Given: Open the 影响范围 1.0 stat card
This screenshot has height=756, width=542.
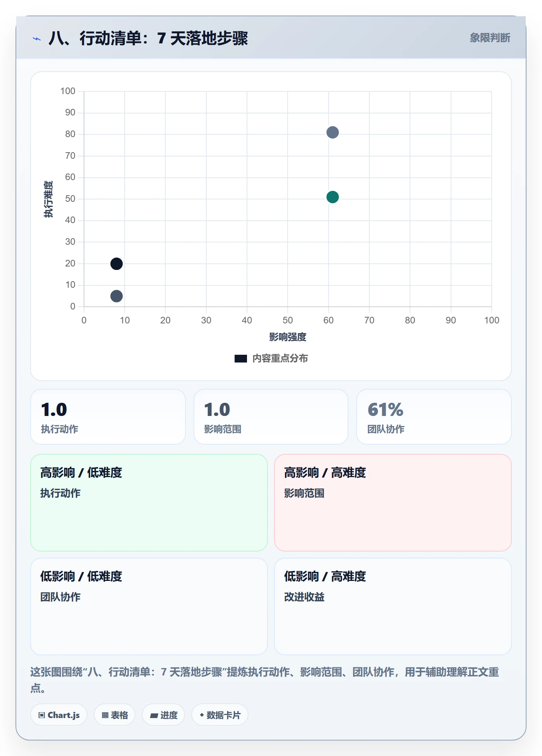Looking at the screenshot, I should [x=271, y=417].
